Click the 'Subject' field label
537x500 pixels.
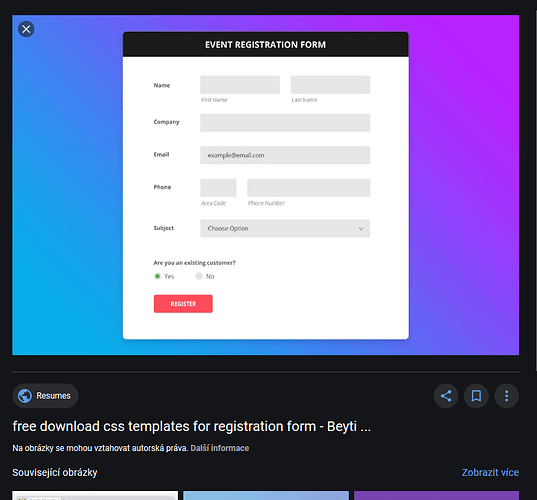pos(164,228)
